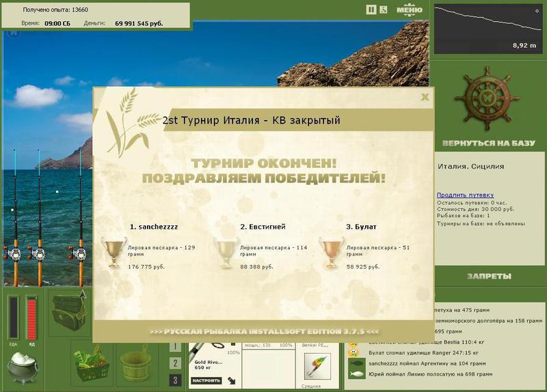Click the diagonal arrow next to НАСТРОИТЬ

(231, 381)
